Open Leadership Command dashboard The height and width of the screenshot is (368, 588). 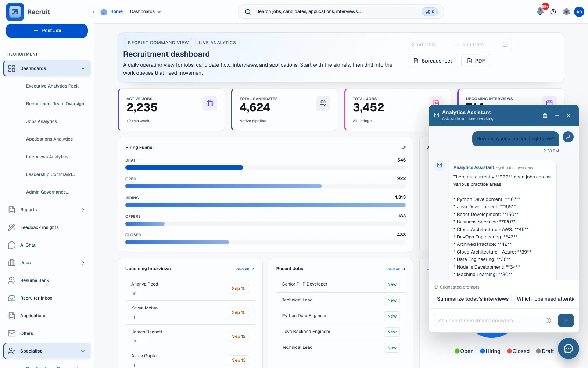pos(50,174)
